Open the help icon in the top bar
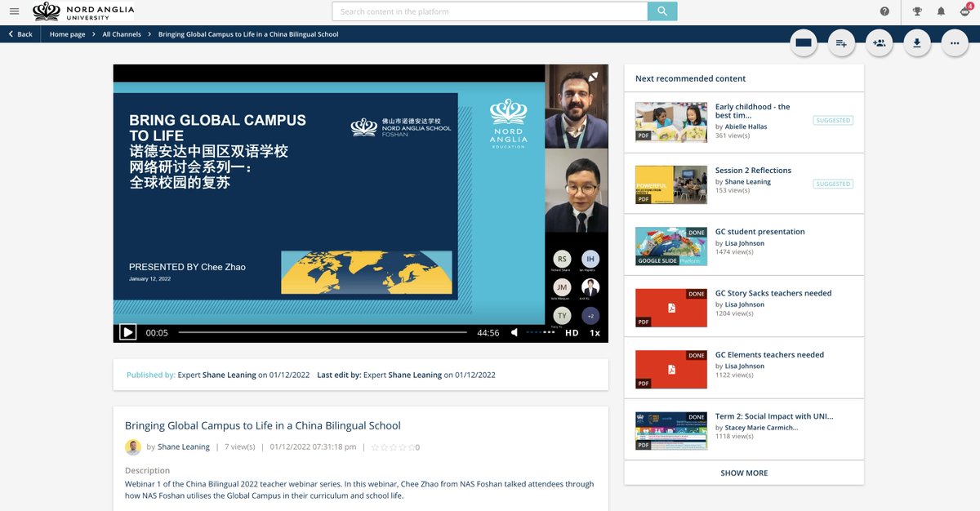This screenshot has width=980, height=511. pyautogui.click(x=884, y=11)
